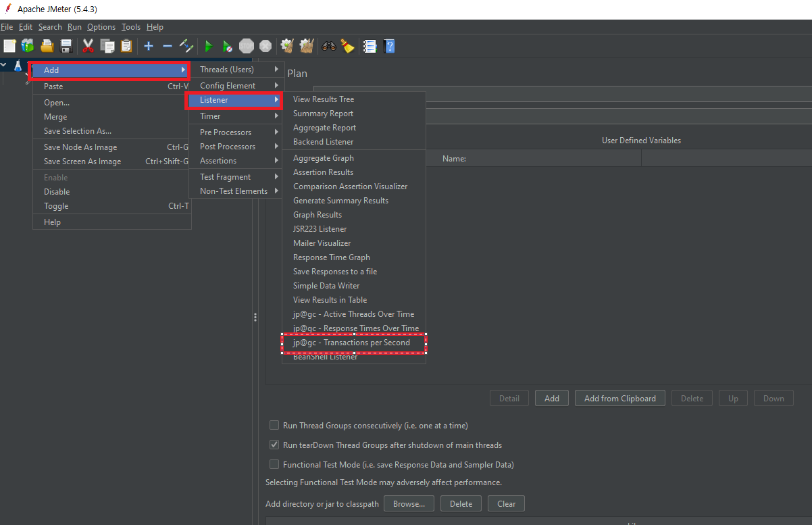Open the Run menu
This screenshot has width=812, height=525.
(74, 27)
